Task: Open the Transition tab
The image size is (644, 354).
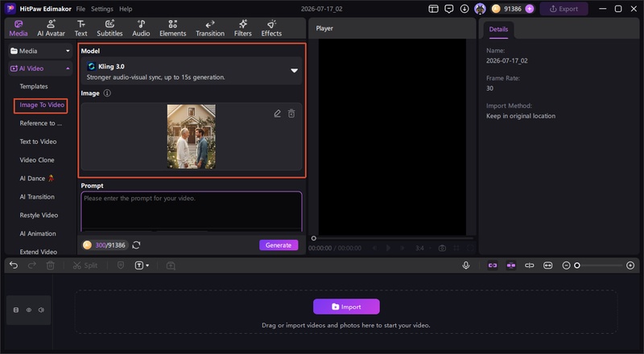Action: click(210, 28)
